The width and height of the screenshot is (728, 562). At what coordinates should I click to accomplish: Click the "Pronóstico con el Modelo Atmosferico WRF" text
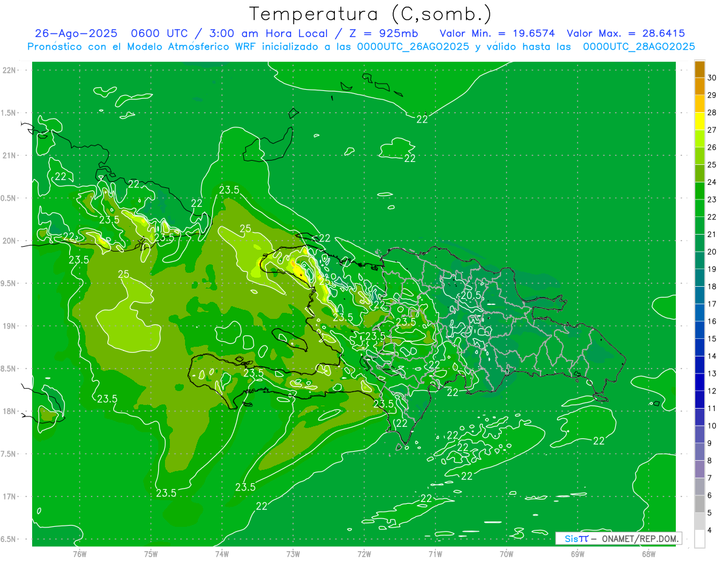click(x=143, y=47)
